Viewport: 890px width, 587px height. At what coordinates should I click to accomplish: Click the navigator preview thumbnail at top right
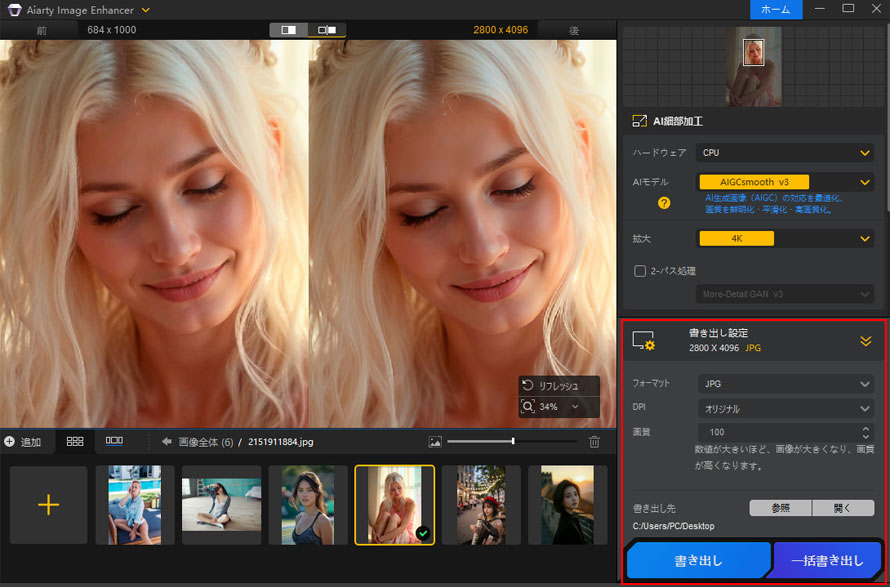click(x=754, y=66)
